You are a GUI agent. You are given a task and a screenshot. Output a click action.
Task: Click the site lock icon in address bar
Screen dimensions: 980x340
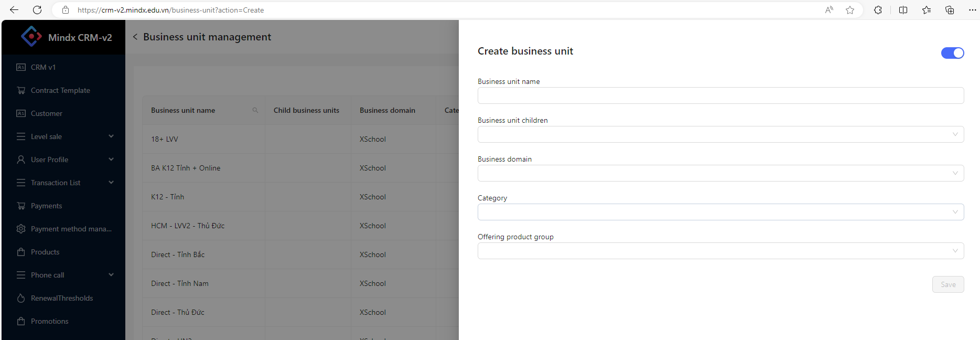point(66,10)
